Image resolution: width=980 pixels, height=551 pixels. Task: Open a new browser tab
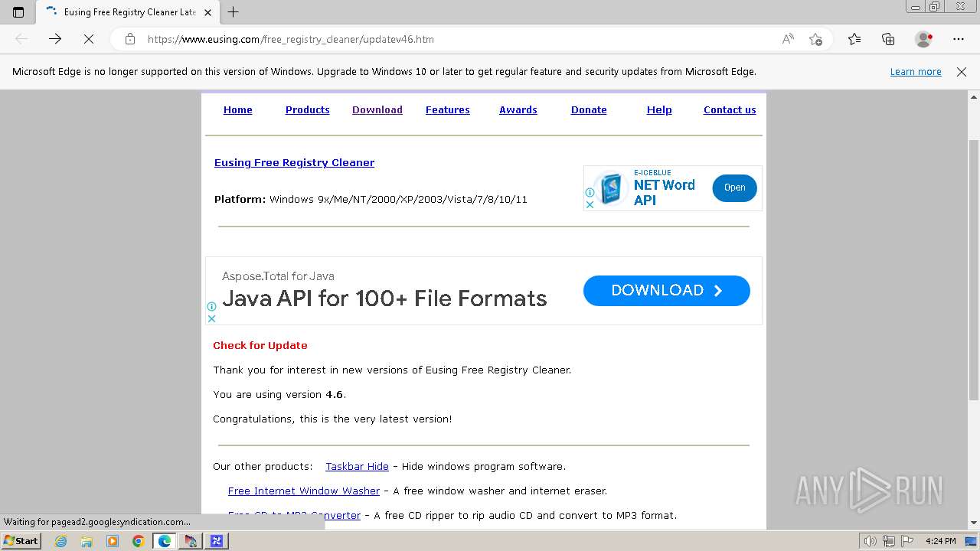(234, 12)
